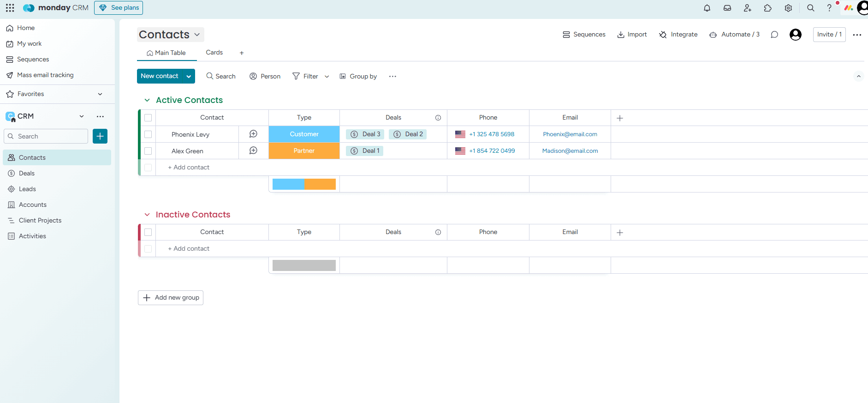Check the Alex Green row checkbox
Image resolution: width=868 pixels, height=403 pixels.
point(148,151)
